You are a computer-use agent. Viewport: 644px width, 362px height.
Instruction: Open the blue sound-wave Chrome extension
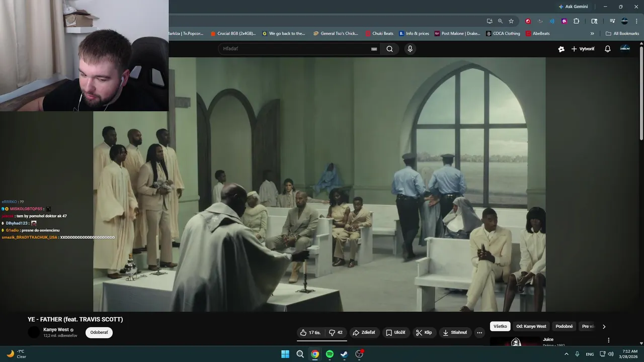pyautogui.click(x=552, y=21)
